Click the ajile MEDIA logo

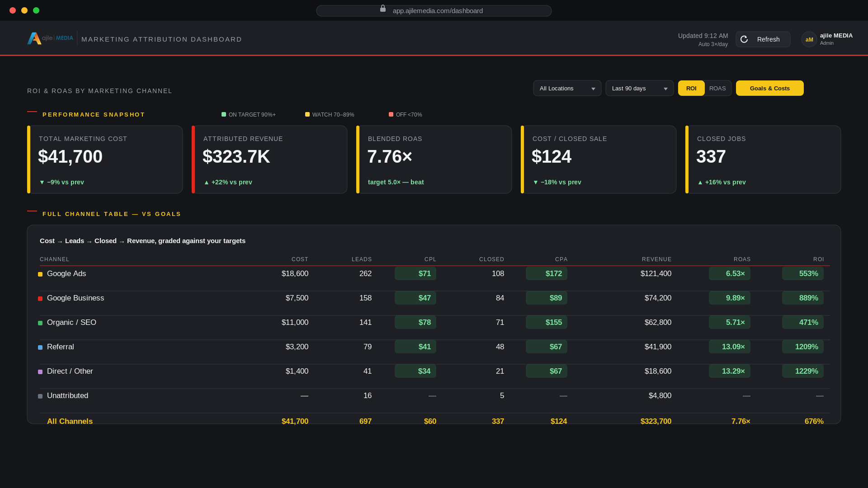(x=50, y=38)
